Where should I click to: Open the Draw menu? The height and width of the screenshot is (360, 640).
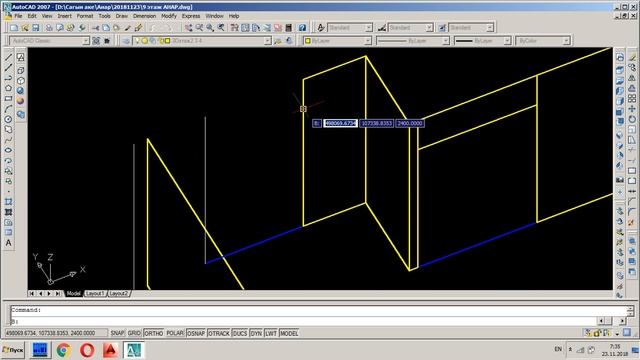click(122, 16)
